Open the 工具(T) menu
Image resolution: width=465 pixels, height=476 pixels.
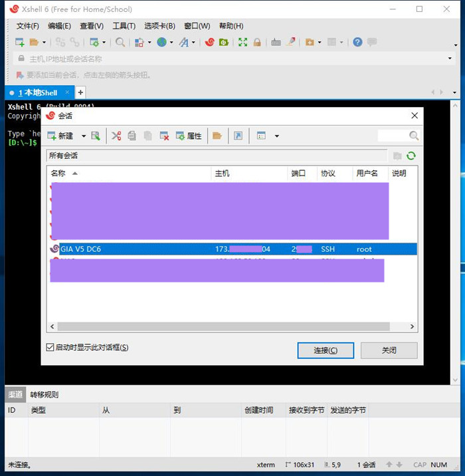(124, 26)
